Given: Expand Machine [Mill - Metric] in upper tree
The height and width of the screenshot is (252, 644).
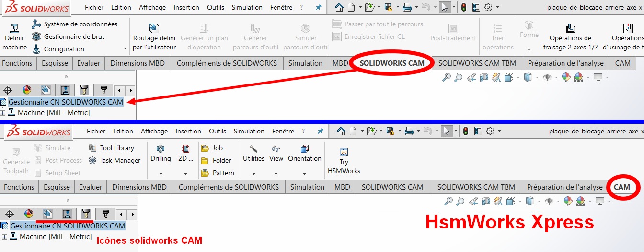Looking at the screenshot, I should (x=3, y=113).
